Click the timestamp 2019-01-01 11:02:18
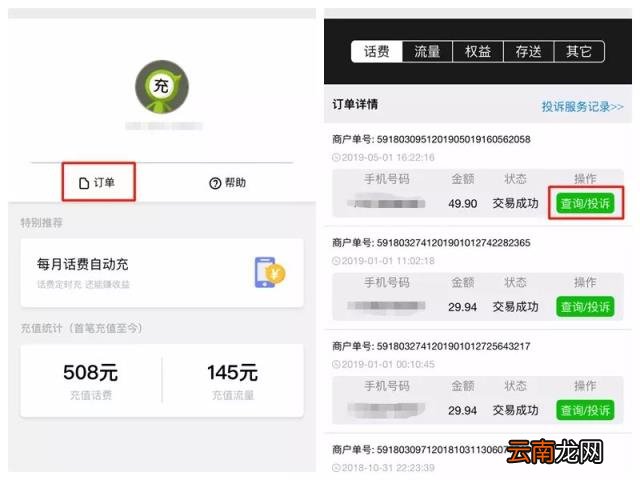The image size is (640, 480). (387, 261)
